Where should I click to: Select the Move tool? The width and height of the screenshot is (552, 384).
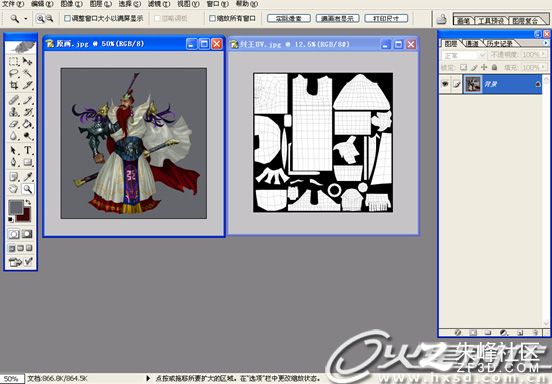pos(27,62)
